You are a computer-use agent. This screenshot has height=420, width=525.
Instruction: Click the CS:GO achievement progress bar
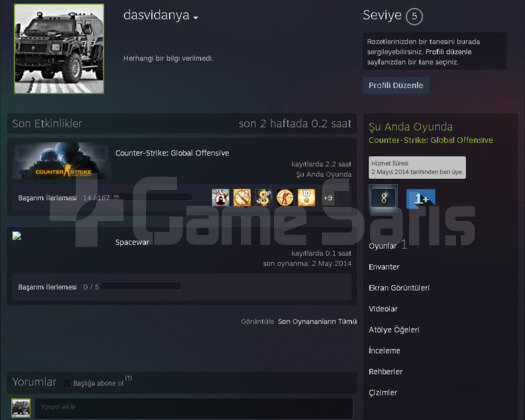(153, 197)
